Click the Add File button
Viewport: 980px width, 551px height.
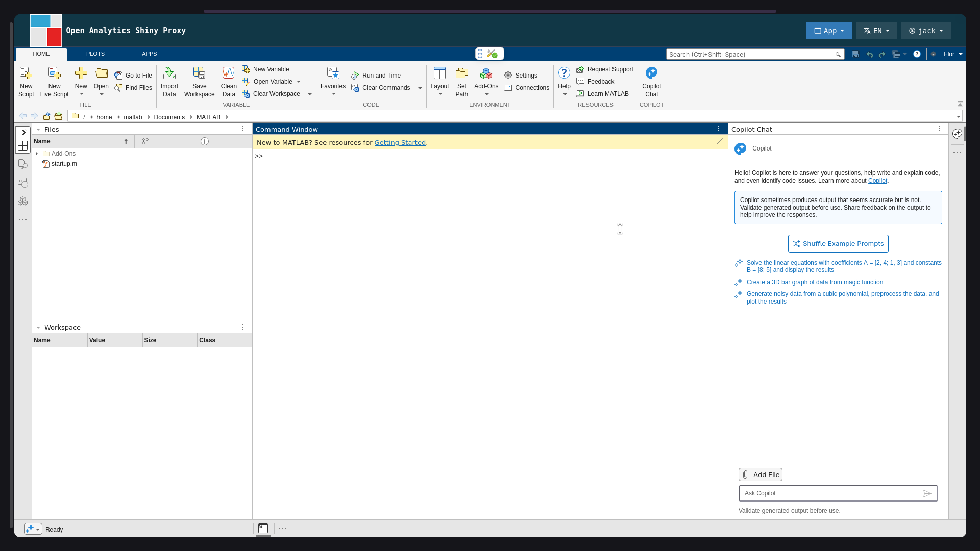click(x=761, y=475)
